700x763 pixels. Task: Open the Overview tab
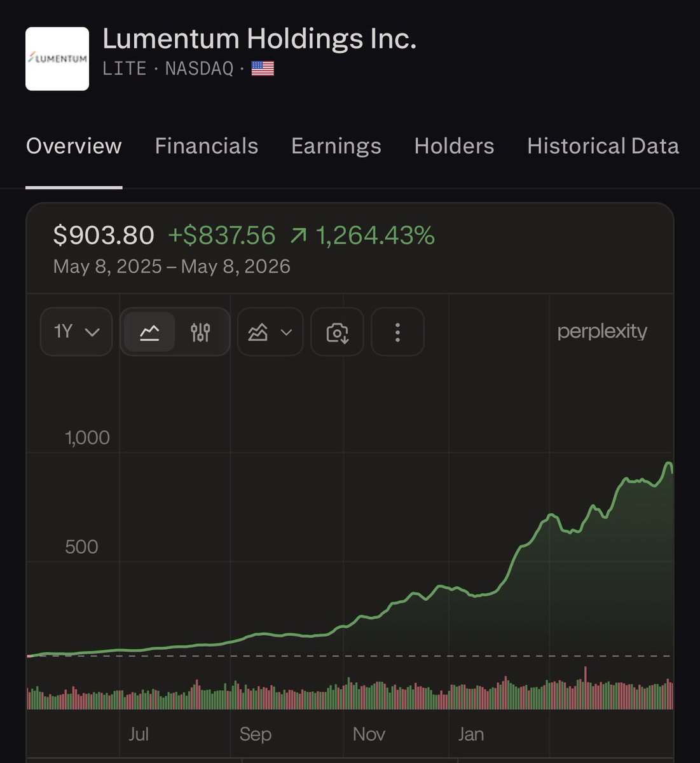pyautogui.click(x=74, y=146)
